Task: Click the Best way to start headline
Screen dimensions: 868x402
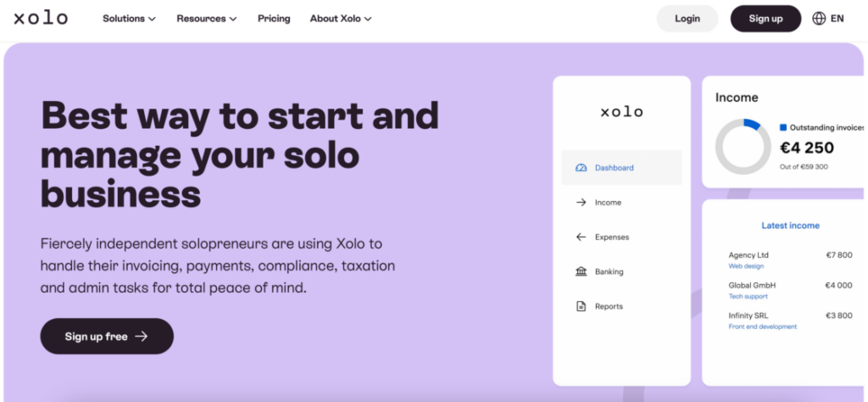Action: pyautogui.click(x=240, y=154)
